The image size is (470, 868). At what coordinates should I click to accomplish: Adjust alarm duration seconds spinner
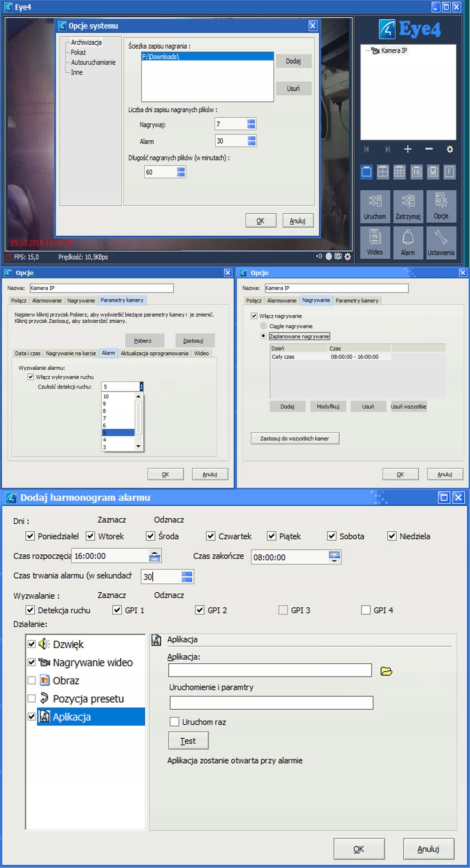tap(187, 576)
